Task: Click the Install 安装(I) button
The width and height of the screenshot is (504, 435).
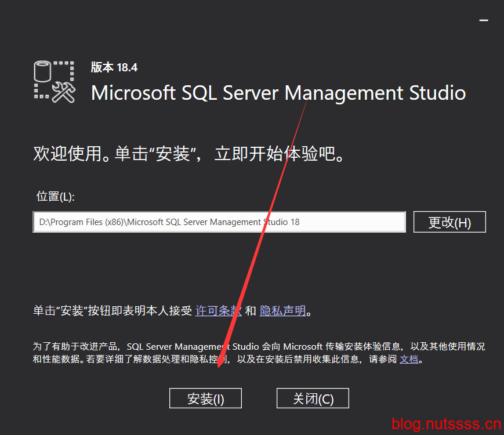Action: 205,398
